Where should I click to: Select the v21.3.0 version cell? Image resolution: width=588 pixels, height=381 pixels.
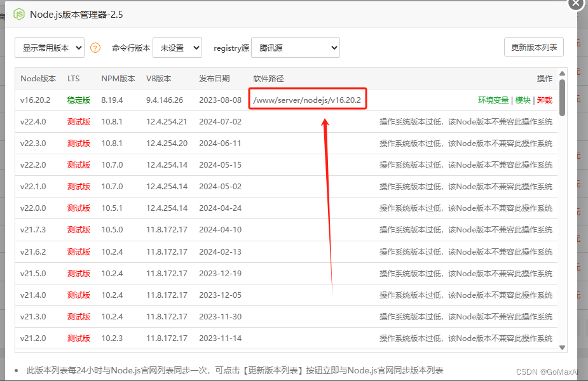[33, 317]
